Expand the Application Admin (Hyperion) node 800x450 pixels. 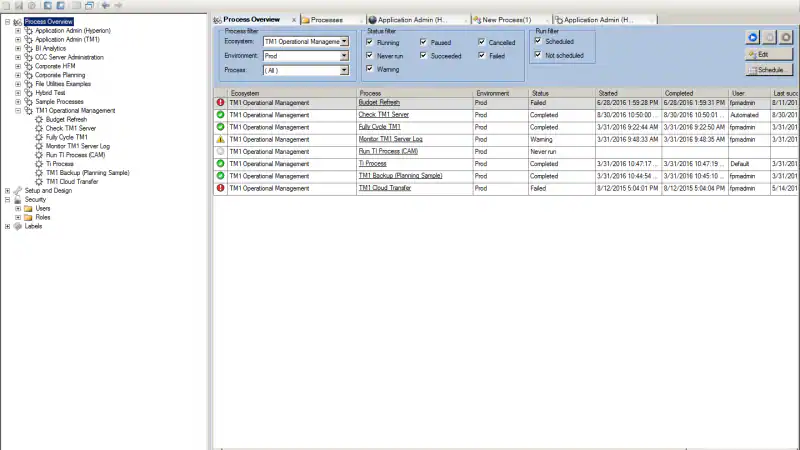[18, 31]
